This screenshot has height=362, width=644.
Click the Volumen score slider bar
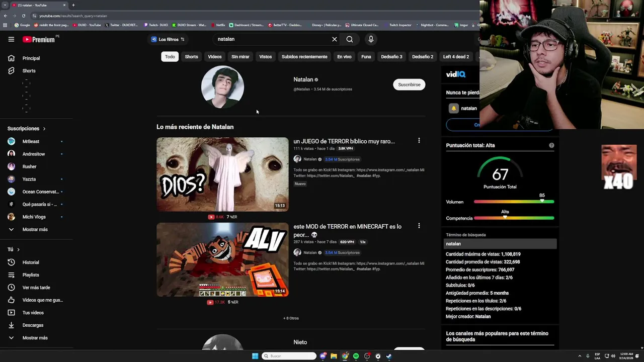coord(514,202)
